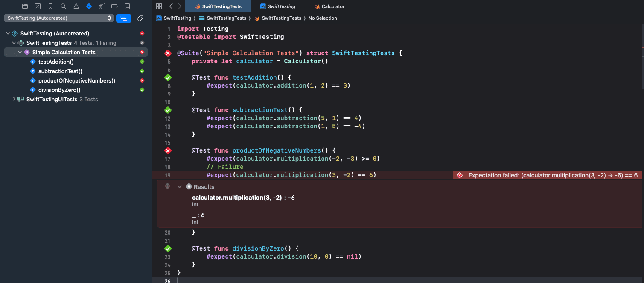This screenshot has width=644, height=283.
Task: Toggle the hierarchical list view button
Action: [124, 18]
